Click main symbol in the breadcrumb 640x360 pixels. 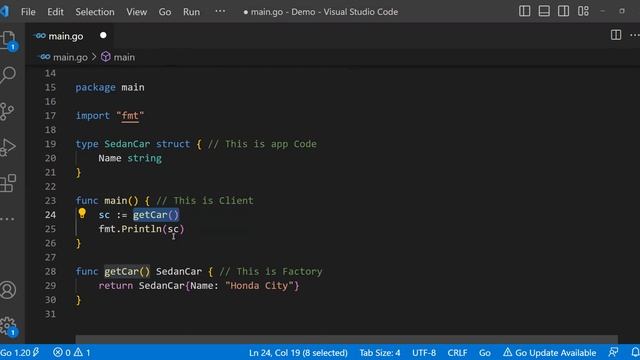[x=124, y=57]
